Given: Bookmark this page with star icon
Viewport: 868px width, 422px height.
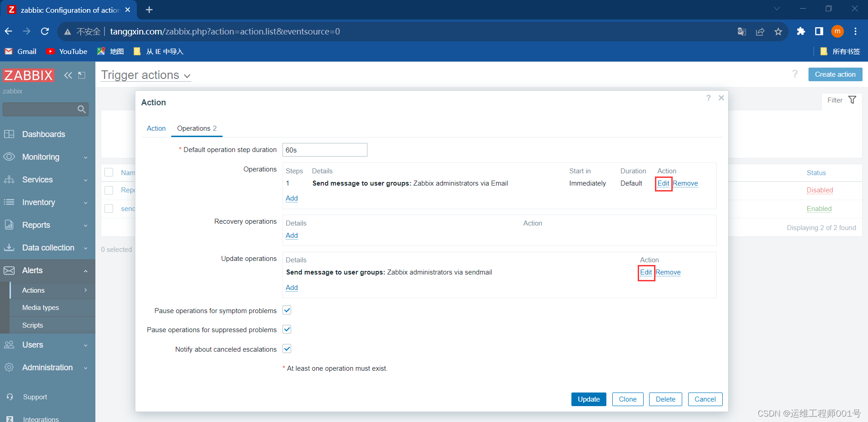Looking at the screenshot, I should (x=779, y=31).
